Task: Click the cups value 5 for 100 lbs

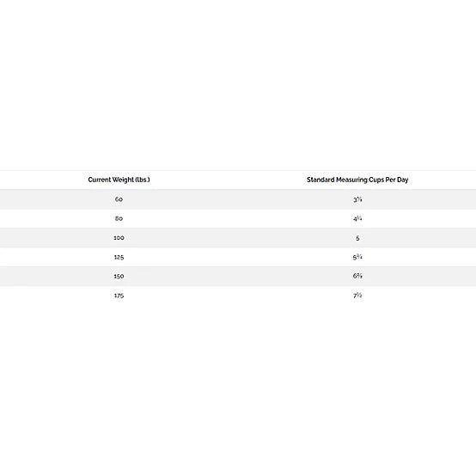Action: (x=357, y=238)
